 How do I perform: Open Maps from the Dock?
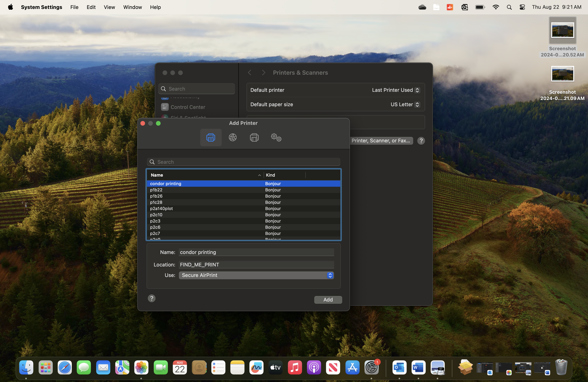(x=122, y=367)
